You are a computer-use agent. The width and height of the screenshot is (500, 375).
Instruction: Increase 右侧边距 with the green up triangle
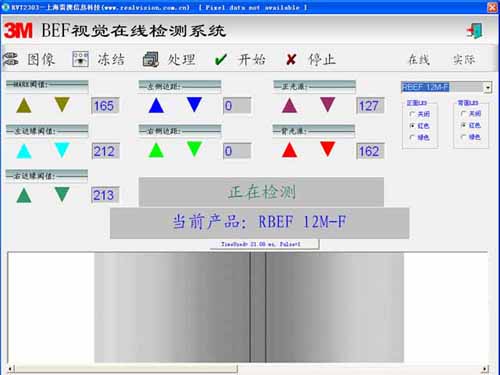[156, 150]
